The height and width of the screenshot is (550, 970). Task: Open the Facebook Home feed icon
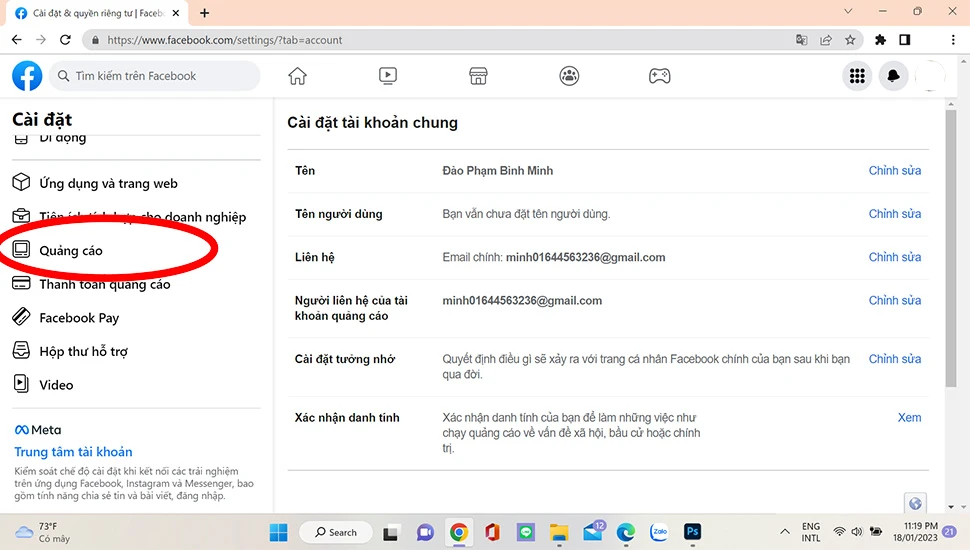click(x=297, y=76)
